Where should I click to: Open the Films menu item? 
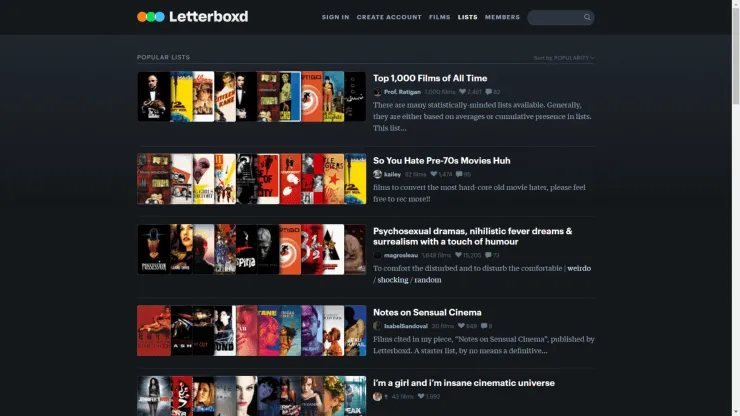coord(439,17)
